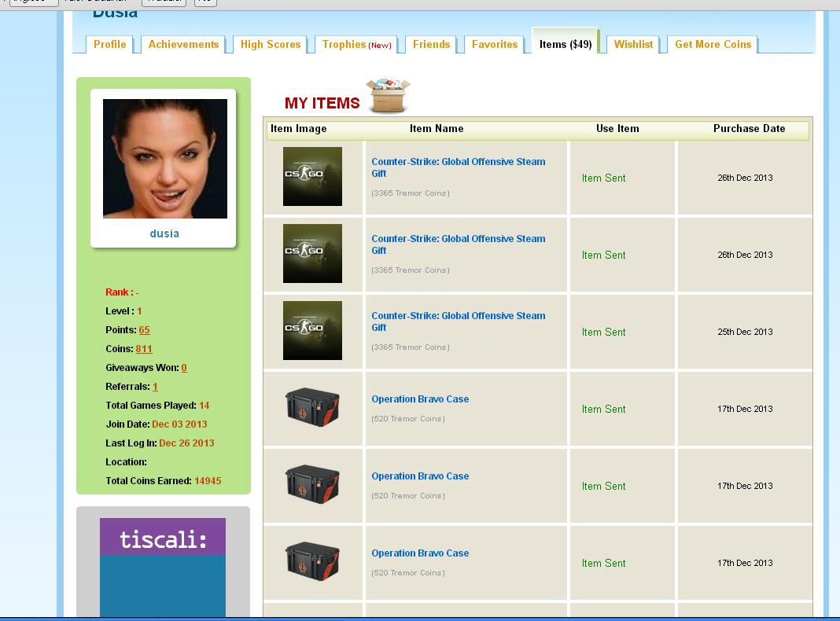Click the Item Name column header
The width and height of the screenshot is (840, 621).
click(437, 128)
